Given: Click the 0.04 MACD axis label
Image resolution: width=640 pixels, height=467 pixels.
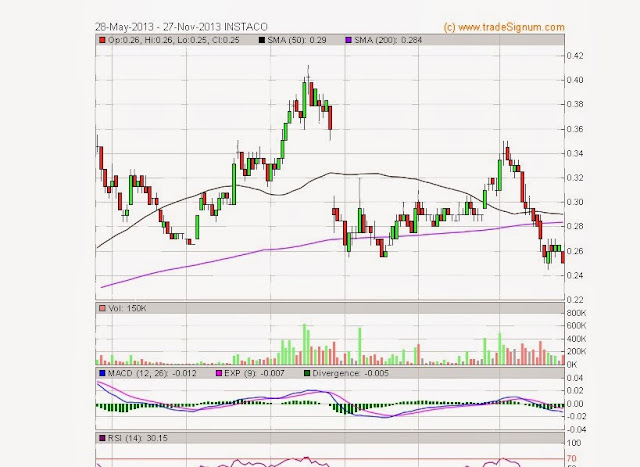Looking at the screenshot, I should click(x=575, y=378).
